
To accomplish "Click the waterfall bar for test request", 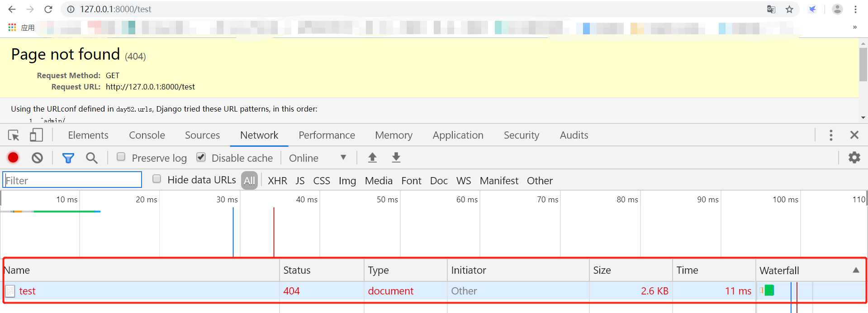I will [x=767, y=290].
